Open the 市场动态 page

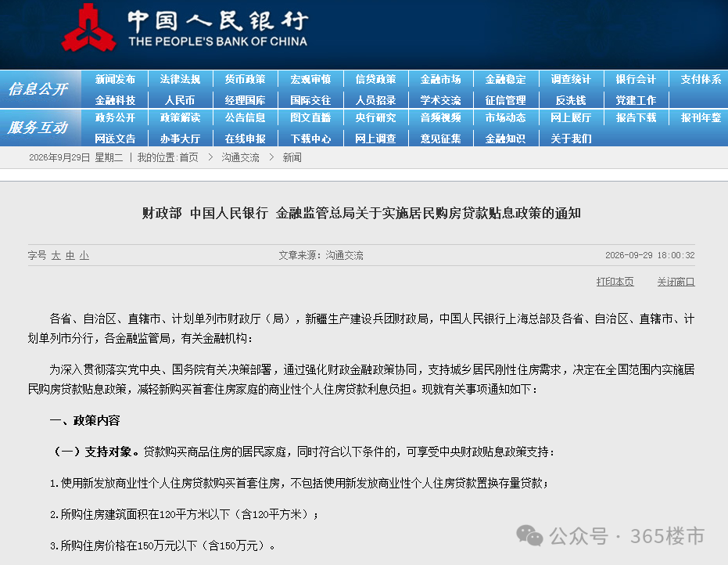(506, 118)
